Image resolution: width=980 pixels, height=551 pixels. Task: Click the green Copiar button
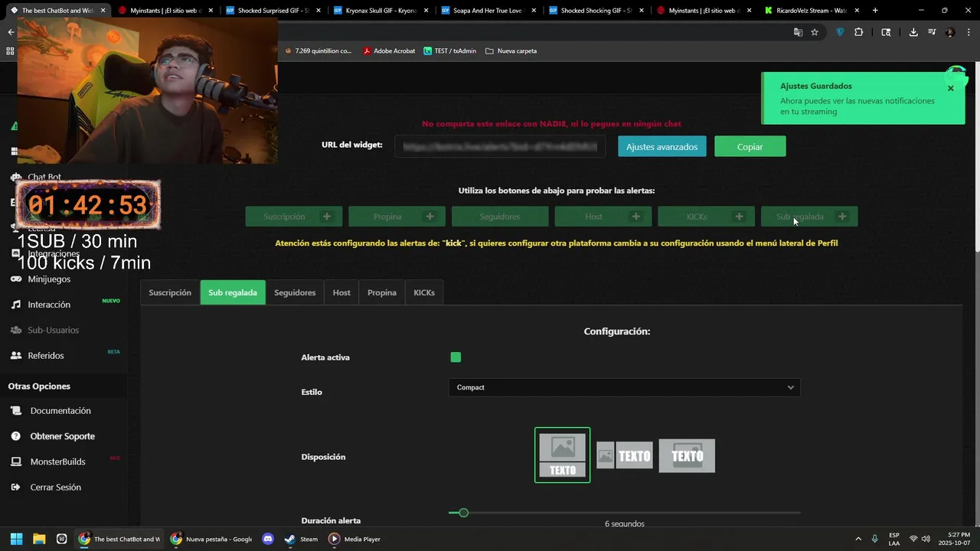750,147
